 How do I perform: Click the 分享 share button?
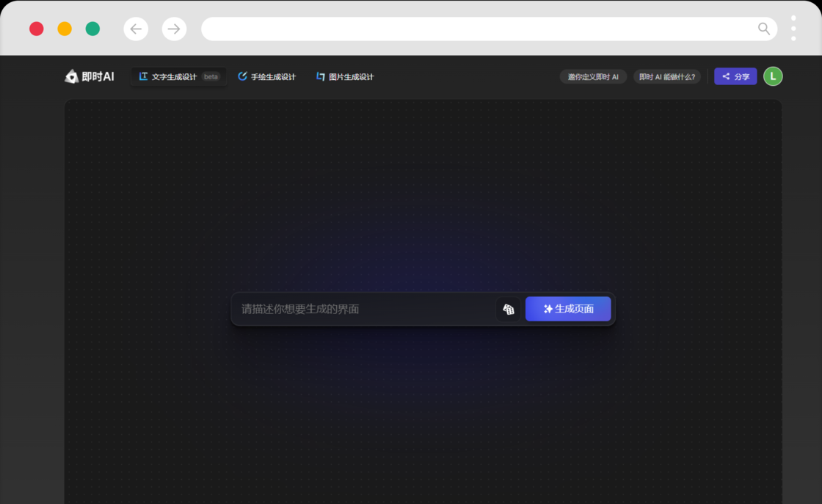tap(735, 76)
